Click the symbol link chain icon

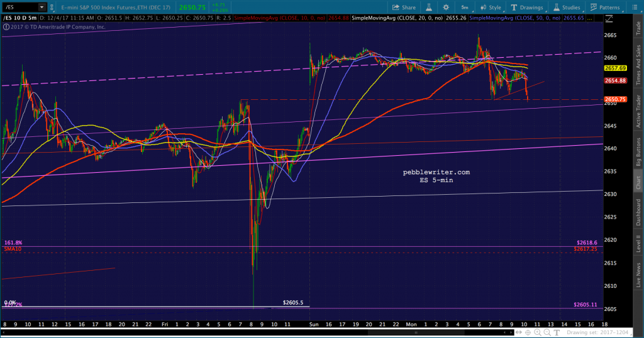52,8
